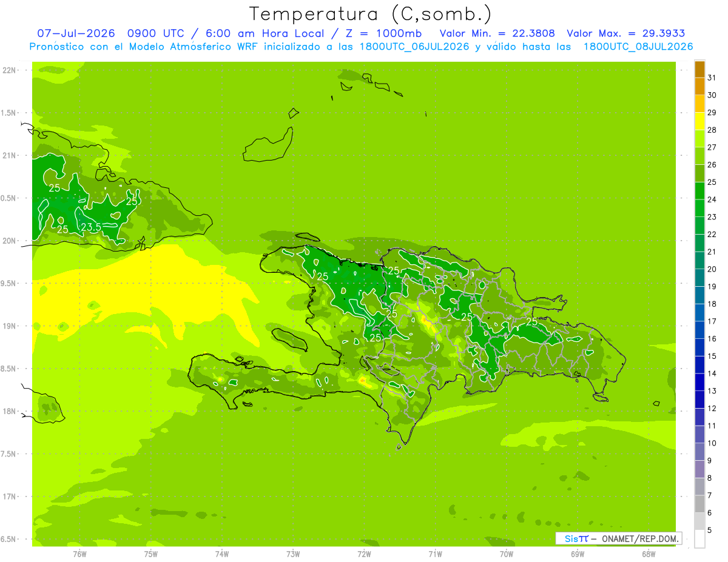Select the 24 degree green legend swatch
728x562 pixels.
[x=699, y=191]
